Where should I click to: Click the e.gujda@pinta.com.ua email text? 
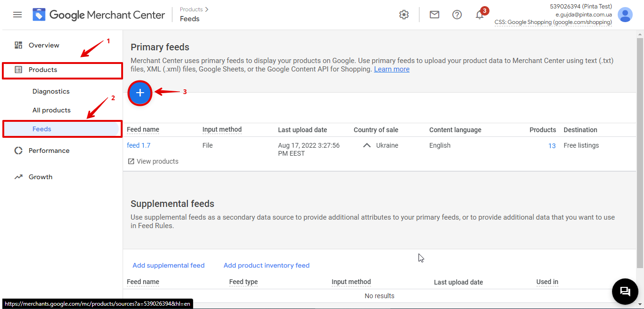point(583,15)
